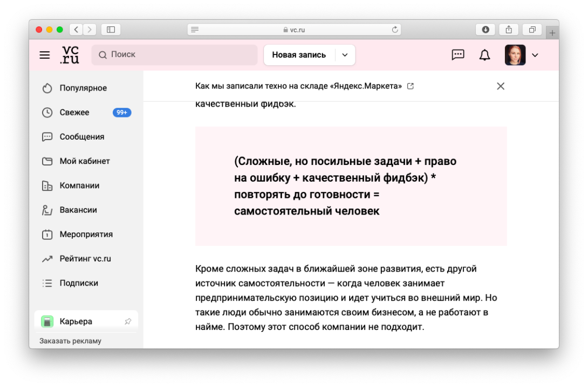Click the Reader view icon in address bar

[x=195, y=30]
